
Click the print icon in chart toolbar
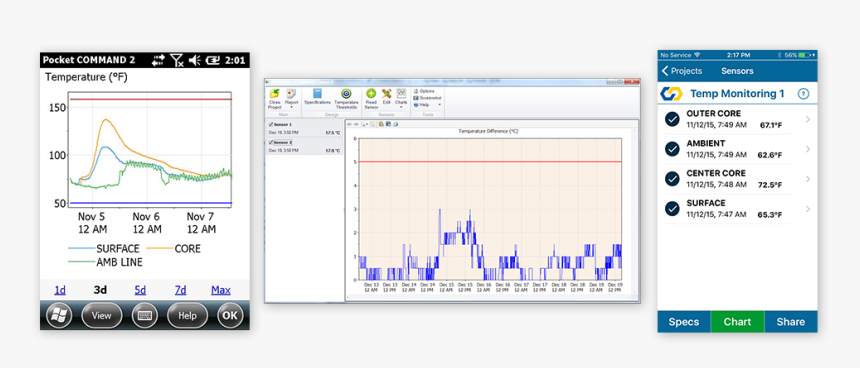pos(395,124)
